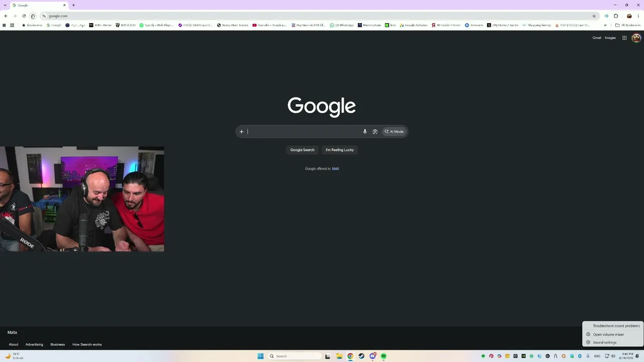Screen dimensions: 644x362
Task: Open the Business footer link
Action: [57, 344]
